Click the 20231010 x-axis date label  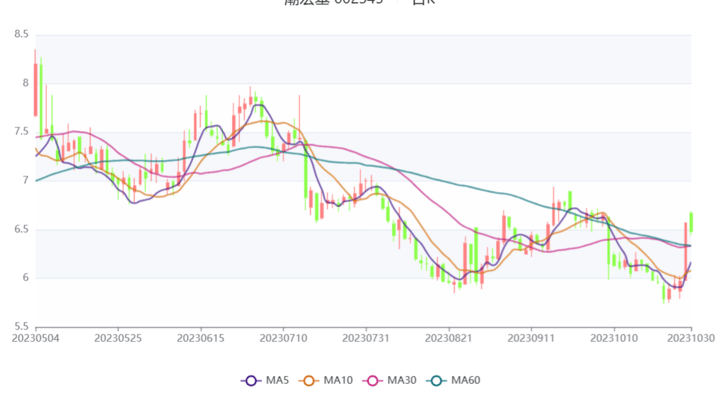pyautogui.click(x=609, y=339)
